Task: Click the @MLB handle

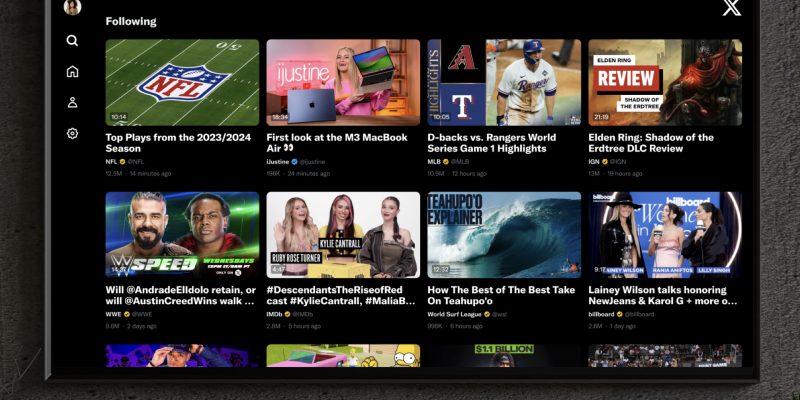Action: 460,162
